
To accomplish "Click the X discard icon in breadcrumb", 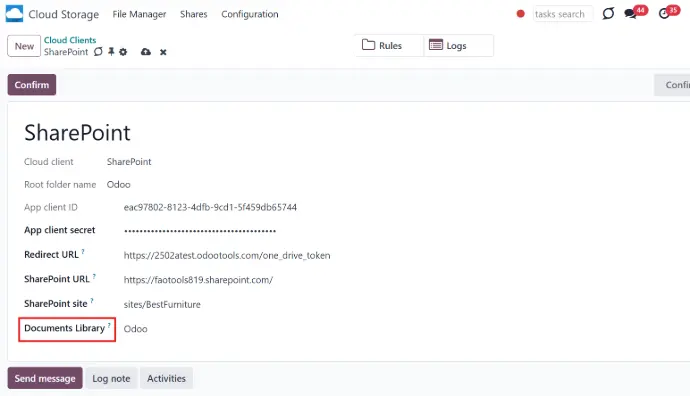I will 163,52.
